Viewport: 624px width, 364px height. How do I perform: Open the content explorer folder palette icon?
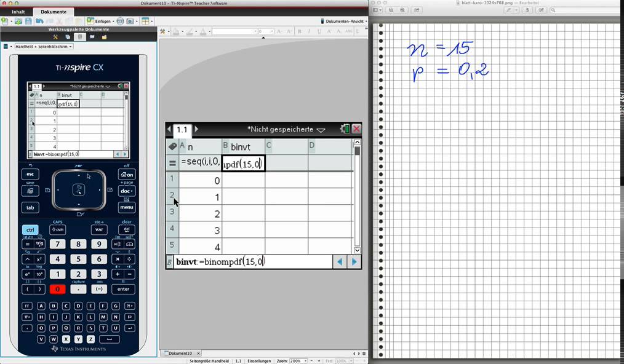pos(104,37)
